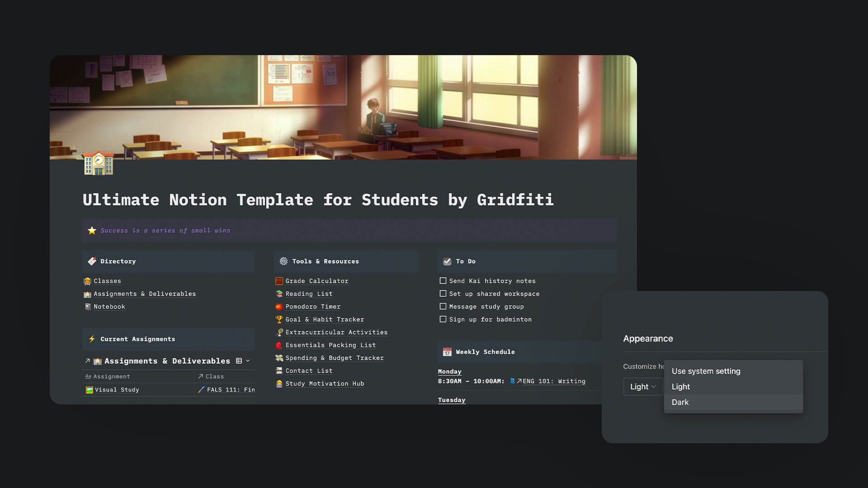Open the Essentials Packing List
Screen dimensions: 868x488
(x=330, y=345)
